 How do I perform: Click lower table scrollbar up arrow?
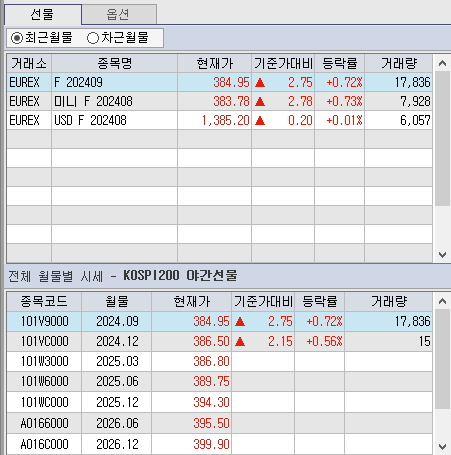442,301
